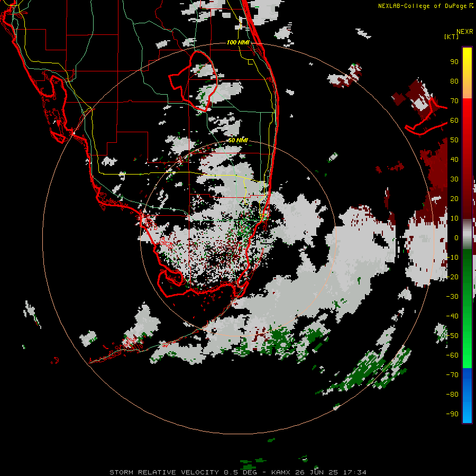
Task: Click the [KT] units label
Action: (451, 36)
